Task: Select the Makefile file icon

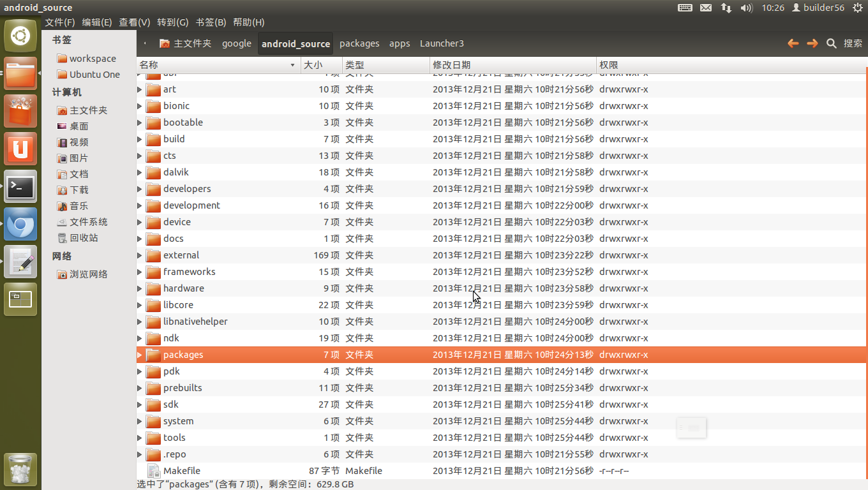Action: [153, 471]
